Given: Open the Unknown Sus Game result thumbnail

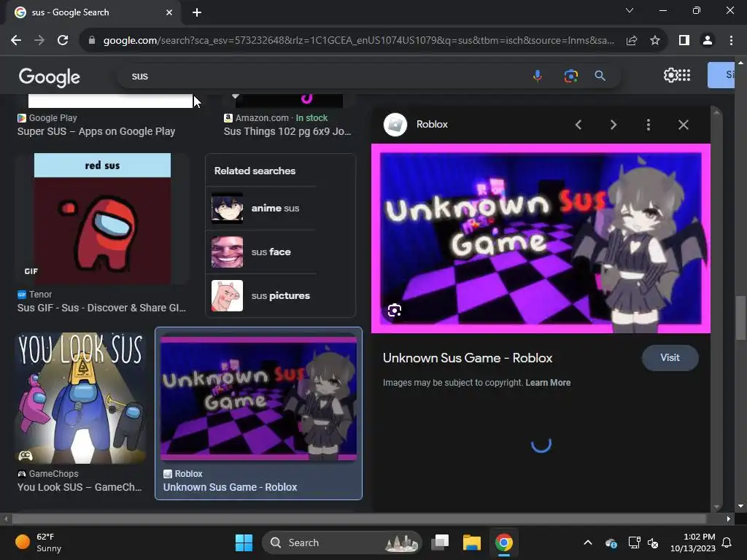Looking at the screenshot, I should point(259,398).
